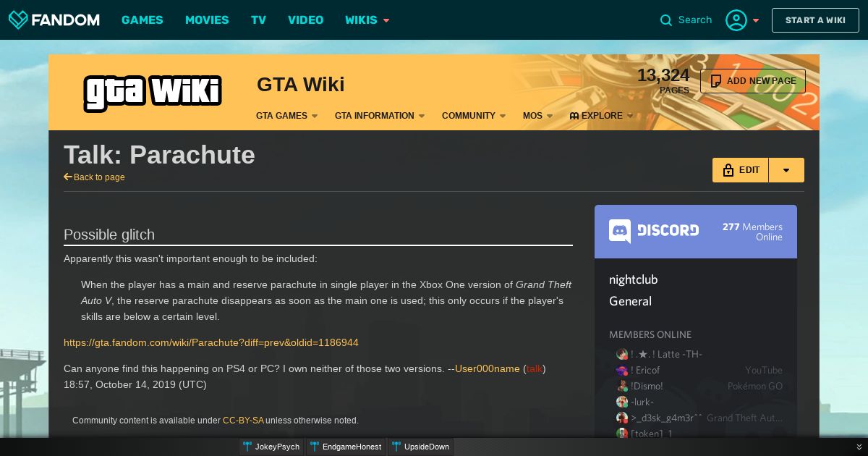Expand the user account dropdown arrow
Viewport: 868px width, 456px height.
click(x=756, y=20)
